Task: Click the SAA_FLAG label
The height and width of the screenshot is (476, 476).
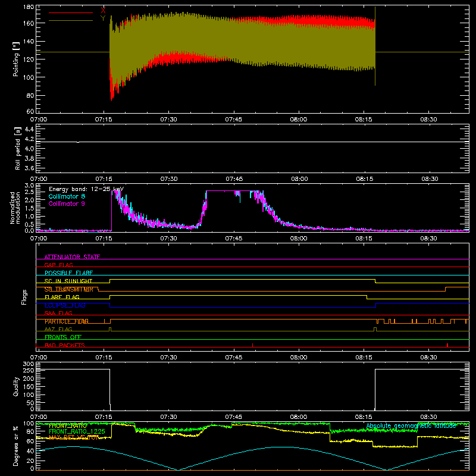Action: [x=58, y=313]
